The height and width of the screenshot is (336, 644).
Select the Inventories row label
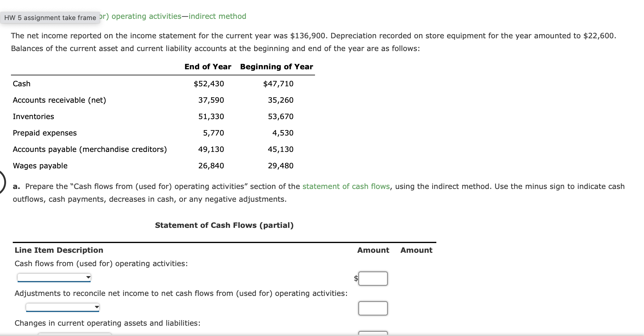coord(33,116)
